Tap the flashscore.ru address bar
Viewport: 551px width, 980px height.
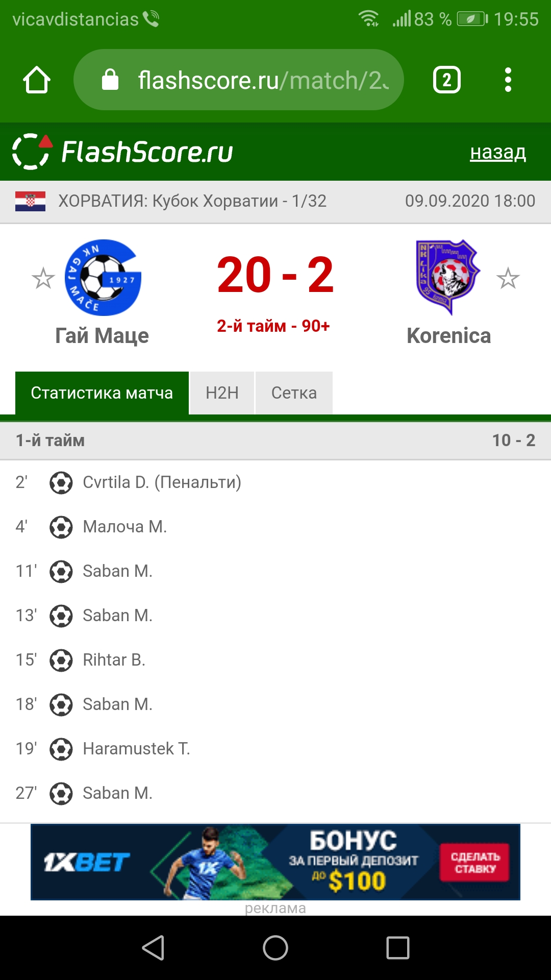tap(255, 80)
